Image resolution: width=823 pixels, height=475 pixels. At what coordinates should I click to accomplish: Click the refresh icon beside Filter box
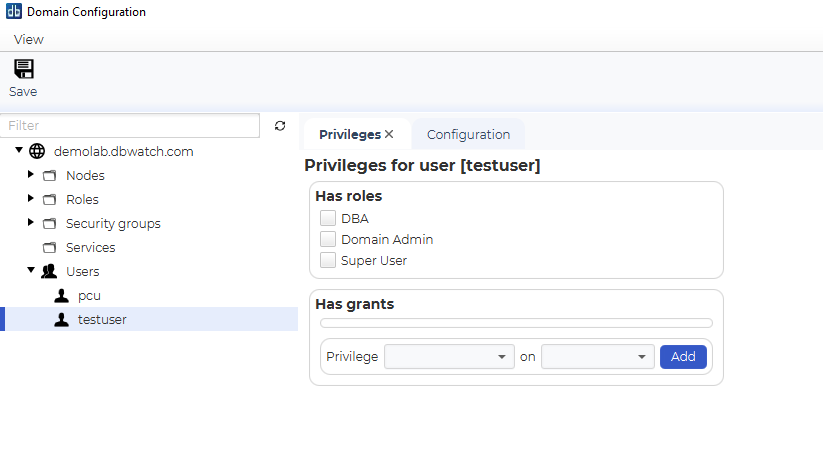[280, 125]
